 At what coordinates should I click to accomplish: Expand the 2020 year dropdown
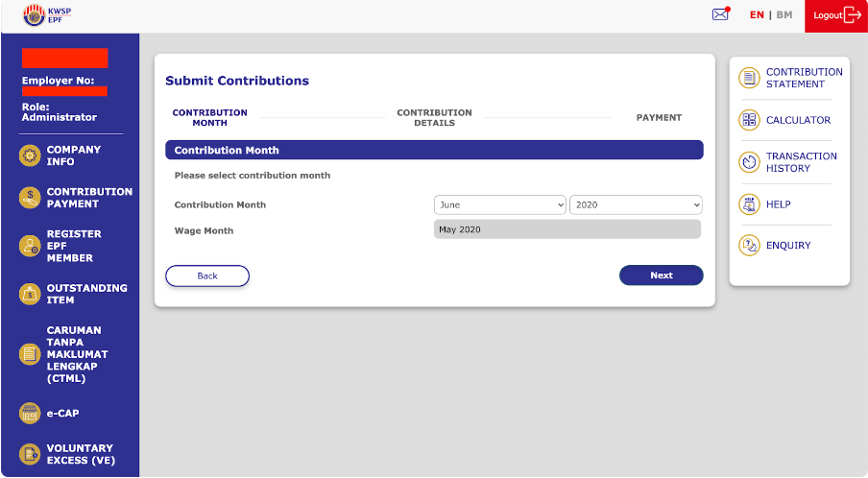click(x=636, y=204)
